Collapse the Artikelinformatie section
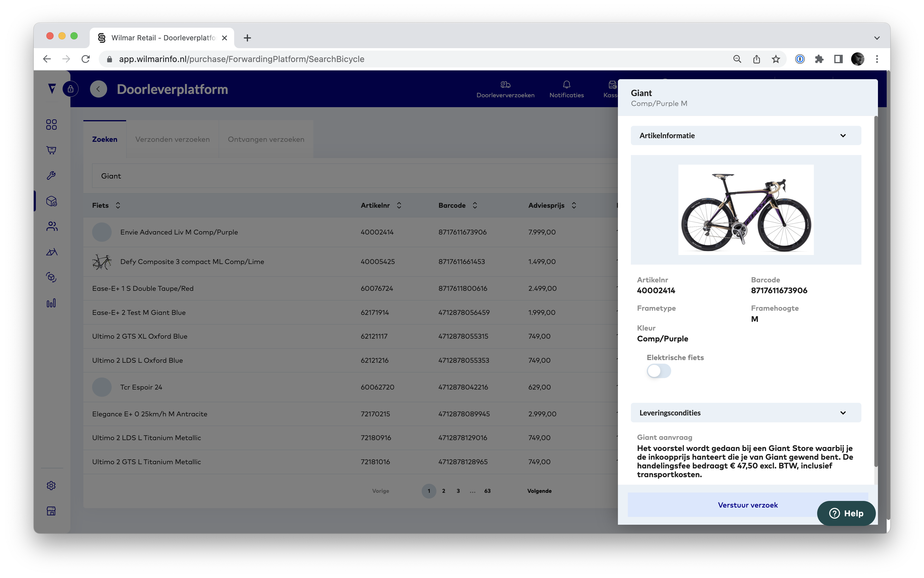 (843, 136)
